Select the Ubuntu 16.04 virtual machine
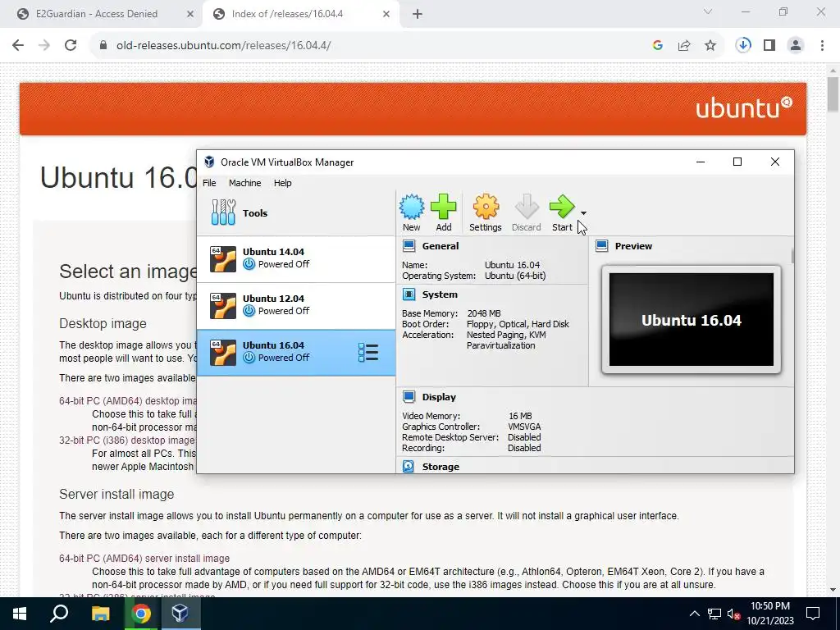Screen dimensions: 840x630 pyautogui.click(x=296, y=353)
